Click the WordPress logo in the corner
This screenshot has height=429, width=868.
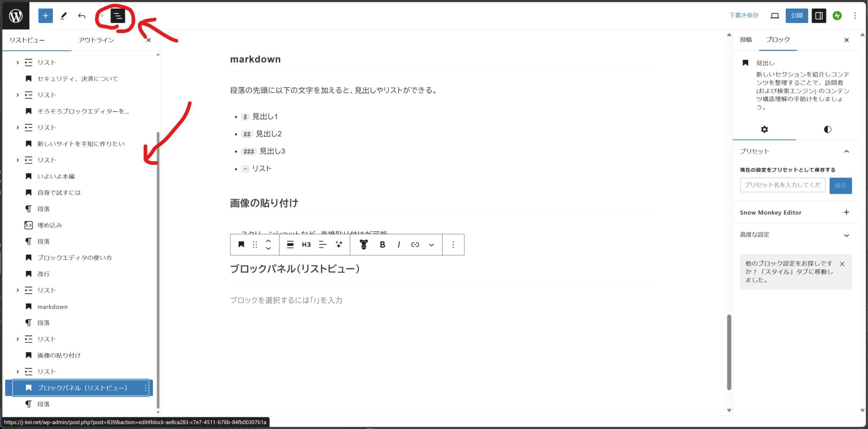click(x=16, y=15)
